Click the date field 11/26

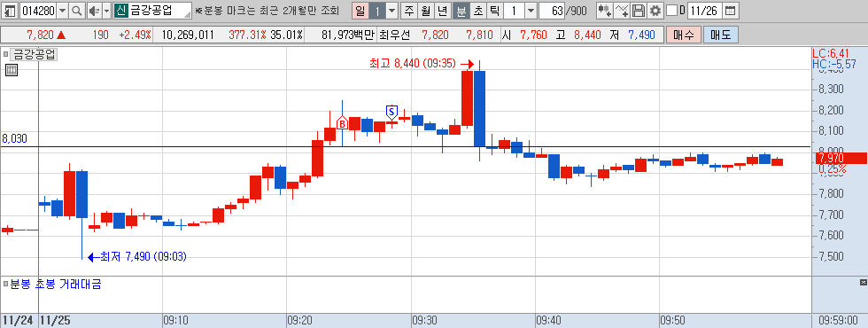[705, 10]
